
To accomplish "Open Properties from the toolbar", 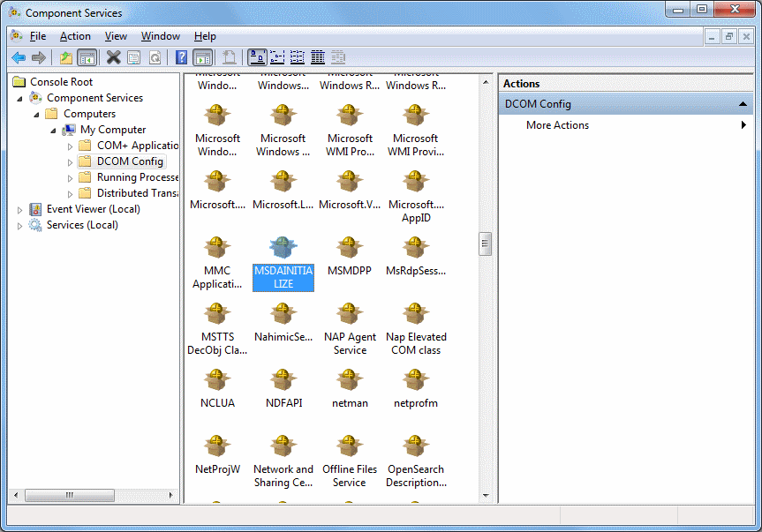I will click(x=133, y=57).
